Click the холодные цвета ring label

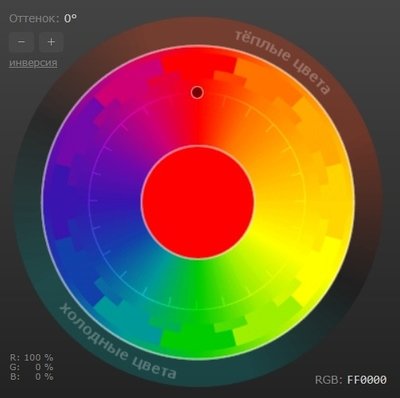(x=117, y=342)
